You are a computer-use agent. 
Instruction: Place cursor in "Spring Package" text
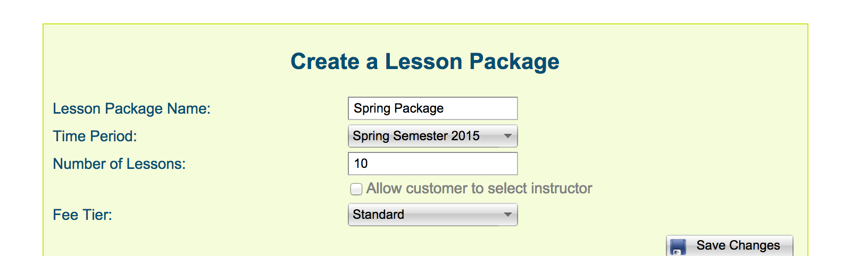click(398, 108)
